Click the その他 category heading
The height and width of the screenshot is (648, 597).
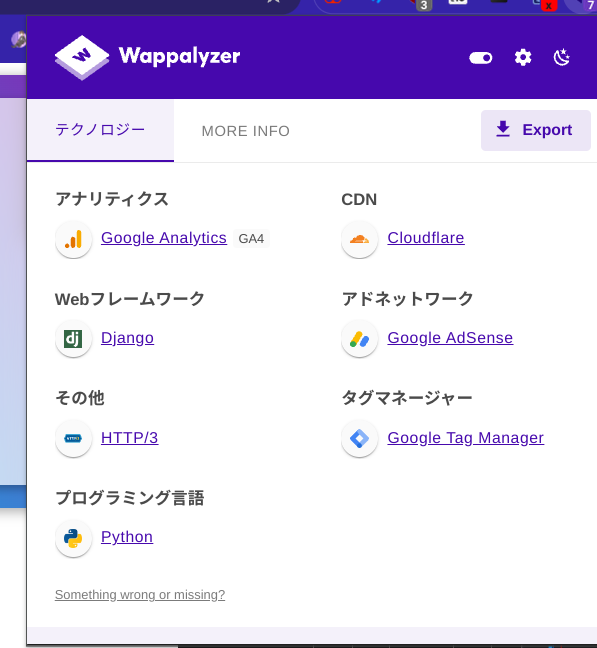point(80,398)
